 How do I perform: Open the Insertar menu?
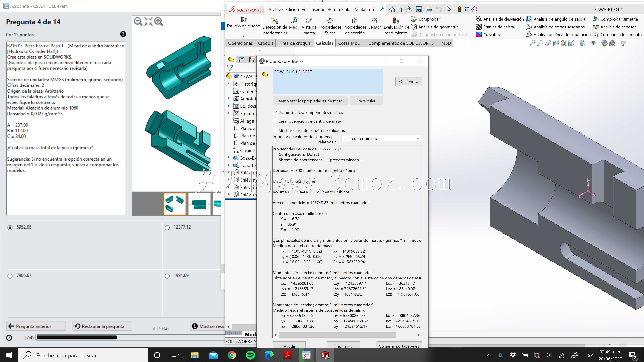(317, 10)
